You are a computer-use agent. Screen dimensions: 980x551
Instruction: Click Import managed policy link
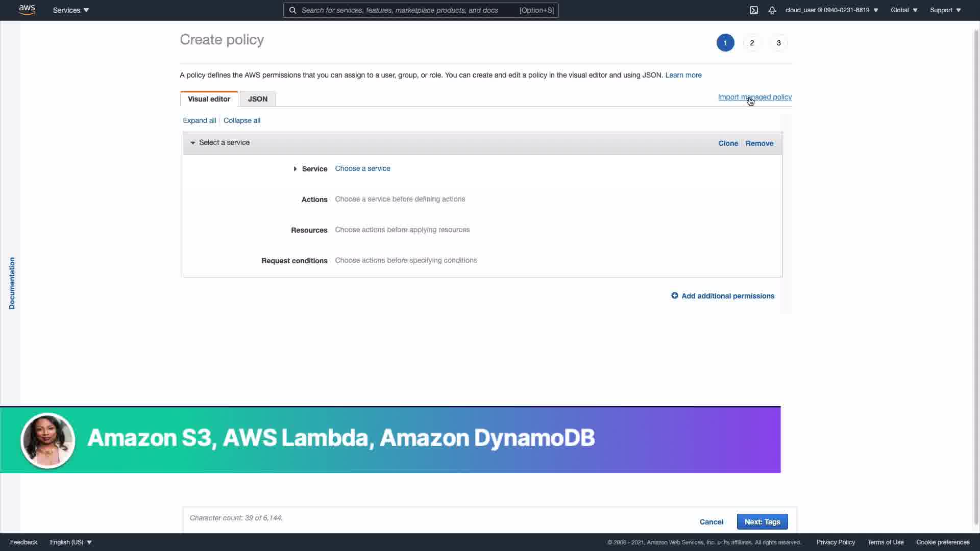coord(754,97)
